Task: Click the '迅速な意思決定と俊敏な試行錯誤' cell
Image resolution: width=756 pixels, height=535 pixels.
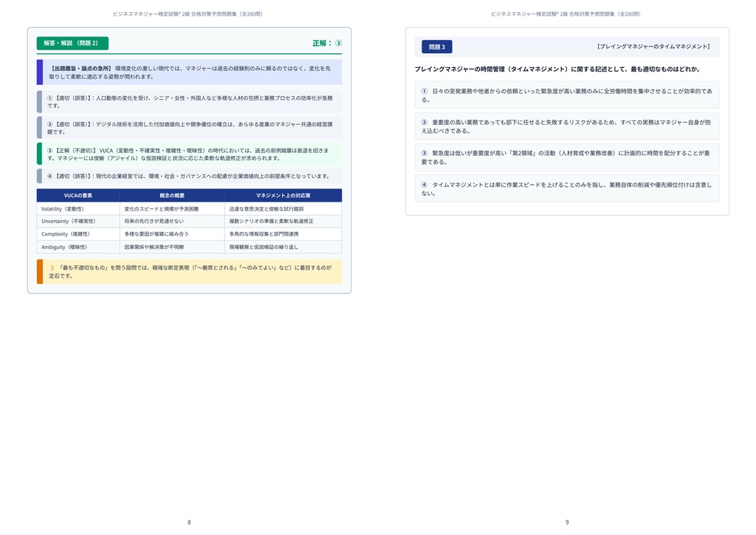Action: tap(283, 209)
